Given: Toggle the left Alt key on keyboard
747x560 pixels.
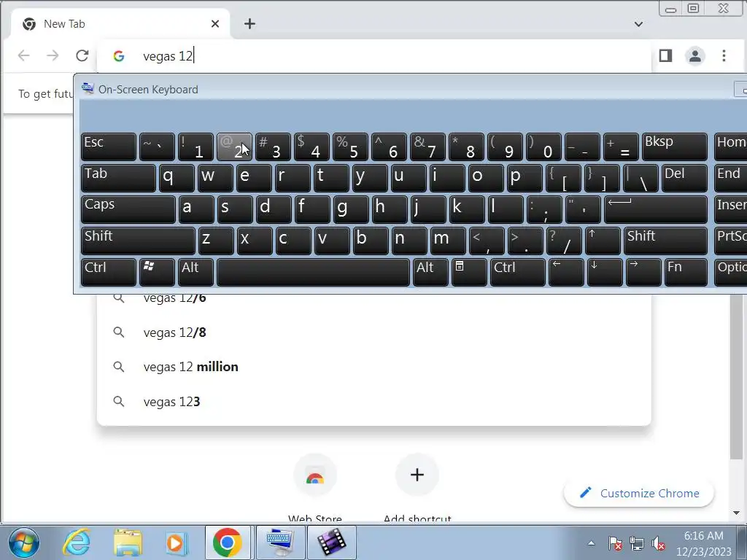Looking at the screenshot, I should [x=196, y=273].
